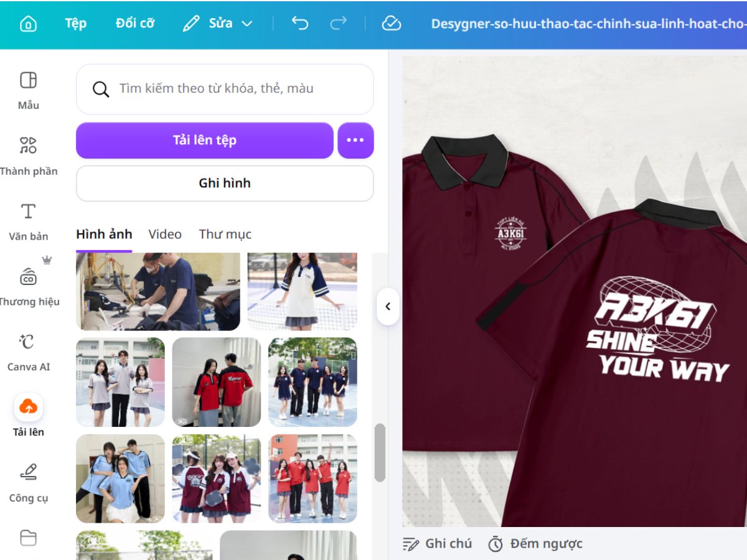Viewport: 747px width, 560px height.
Task: Open the Thương hiệu brand panel
Action: pos(28,286)
